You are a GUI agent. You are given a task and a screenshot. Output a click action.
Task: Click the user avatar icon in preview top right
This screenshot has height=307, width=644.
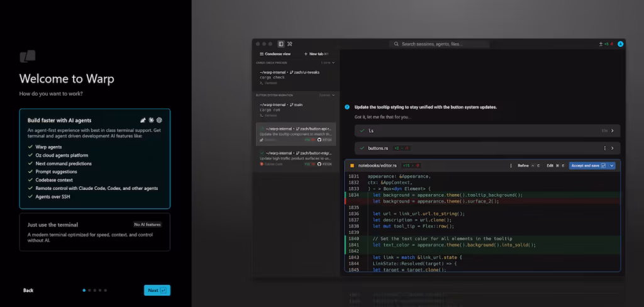(621, 44)
